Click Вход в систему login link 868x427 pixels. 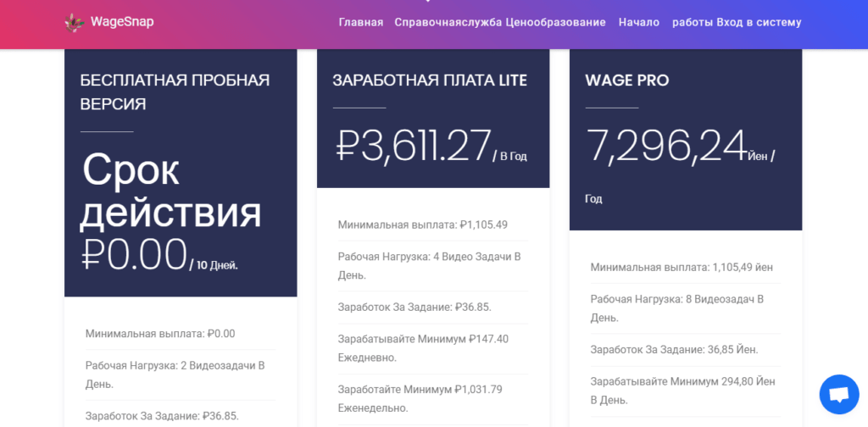click(759, 23)
